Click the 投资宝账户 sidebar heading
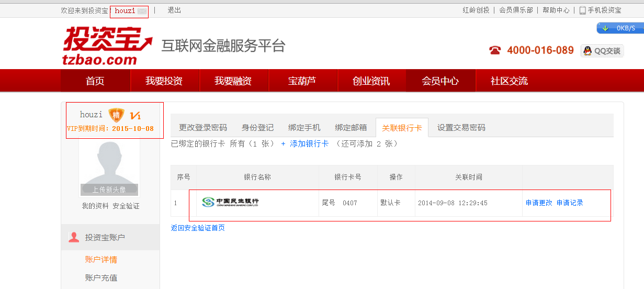The height and width of the screenshot is (289, 644). click(105, 237)
